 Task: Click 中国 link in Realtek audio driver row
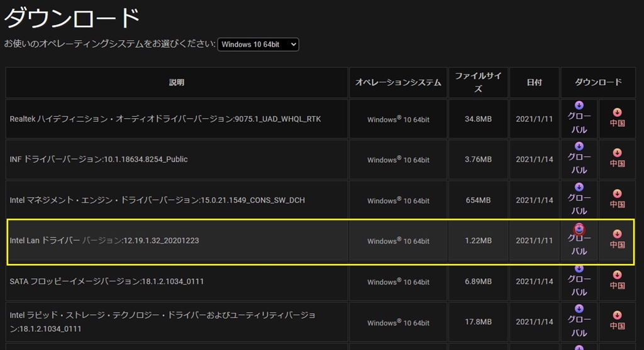point(618,123)
